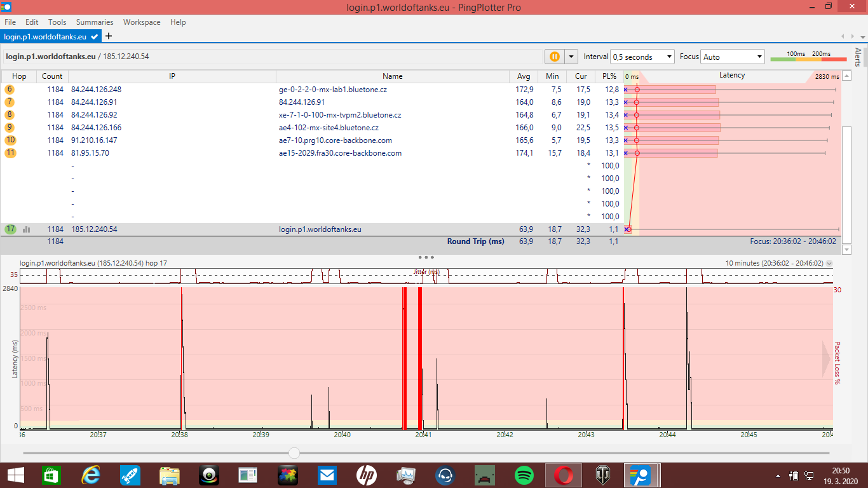Expand the Focus dropdown set to Auto
Viewport: 868px width, 488px height.
(732, 57)
